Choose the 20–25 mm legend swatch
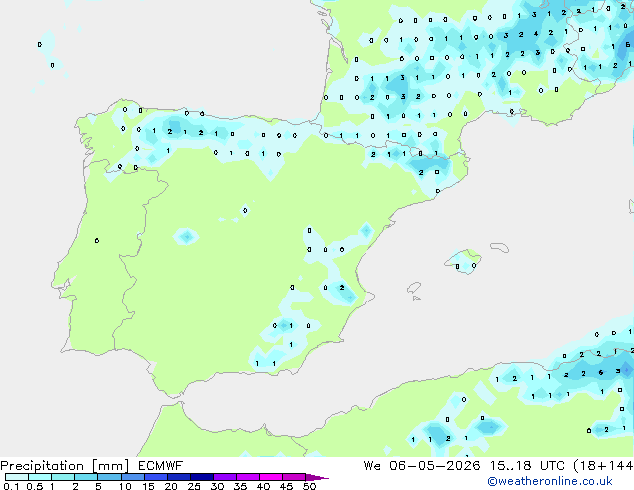Image resolution: width=634 pixels, height=490 pixels. (x=178, y=477)
